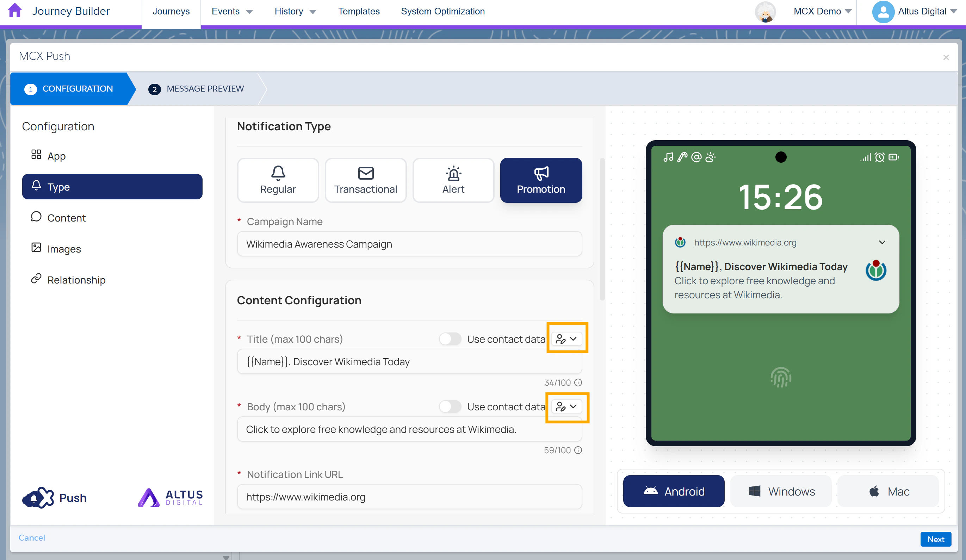Viewport: 966px width, 560px height.
Task: Click the Altus Digital logo
Action: 170,498
